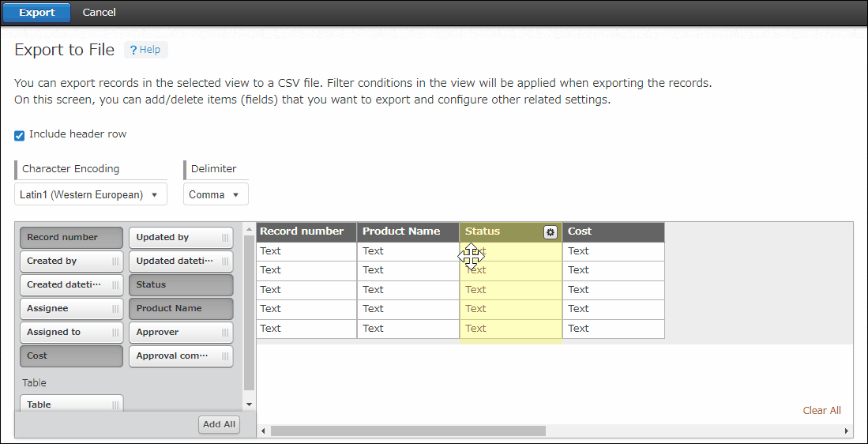
Task: Click the Help question mark link
Action: pos(145,50)
